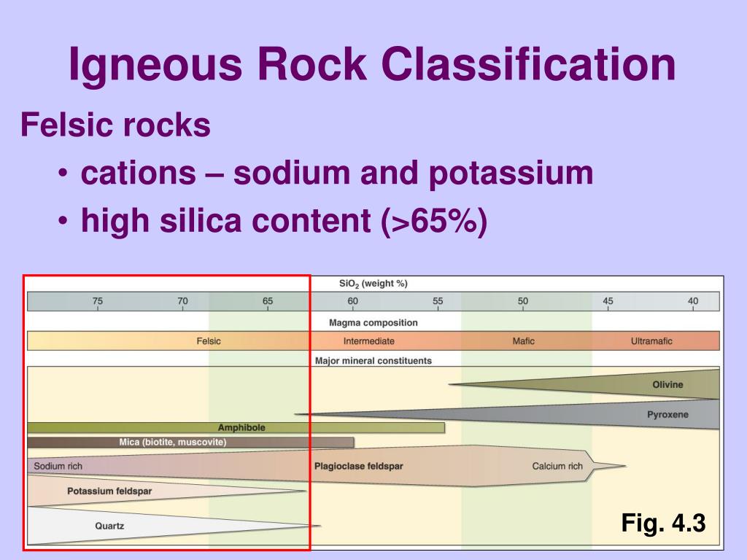Click the 'cations – sodium and potassium' bullet

coord(337,173)
